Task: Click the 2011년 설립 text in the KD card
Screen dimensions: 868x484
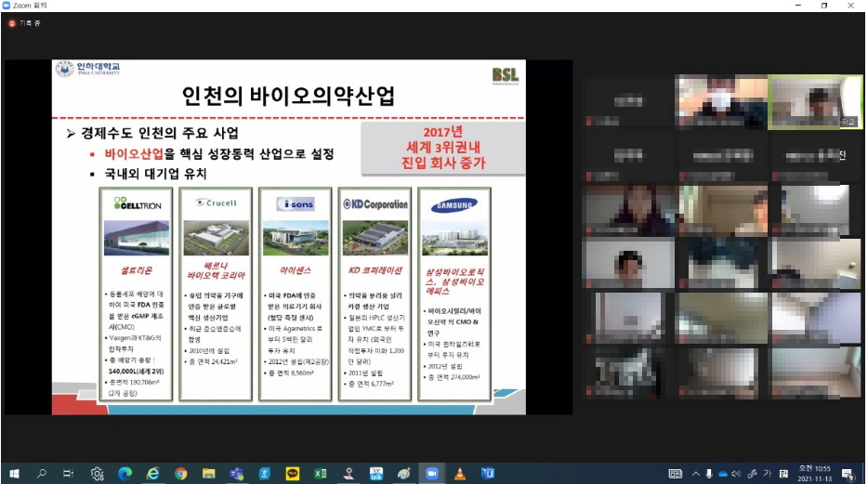Action: [365, 373]
